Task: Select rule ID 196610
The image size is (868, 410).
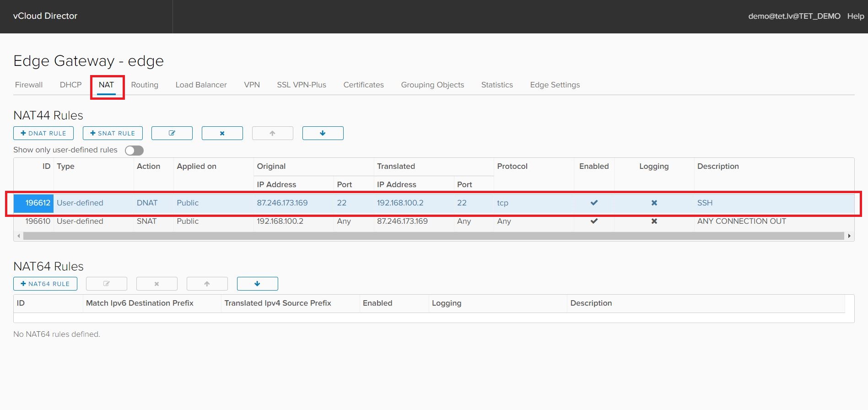Action: click(38, 221)
